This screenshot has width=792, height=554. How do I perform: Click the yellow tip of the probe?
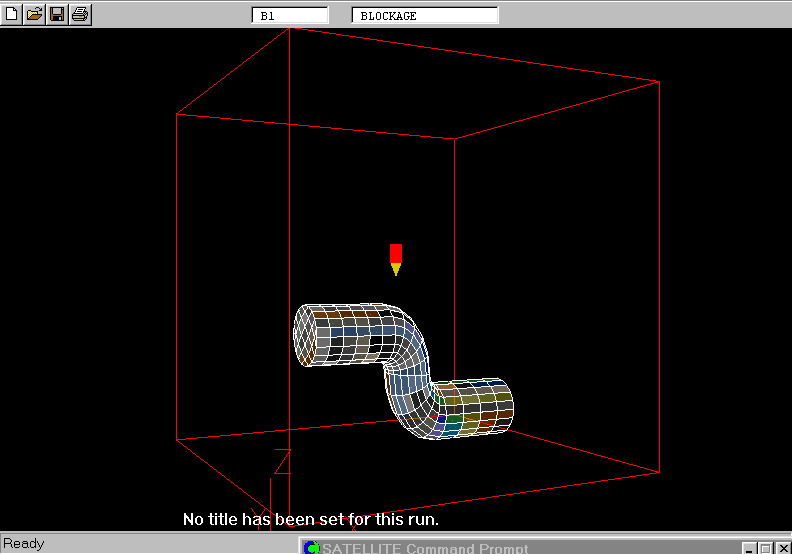coord(396,269)
